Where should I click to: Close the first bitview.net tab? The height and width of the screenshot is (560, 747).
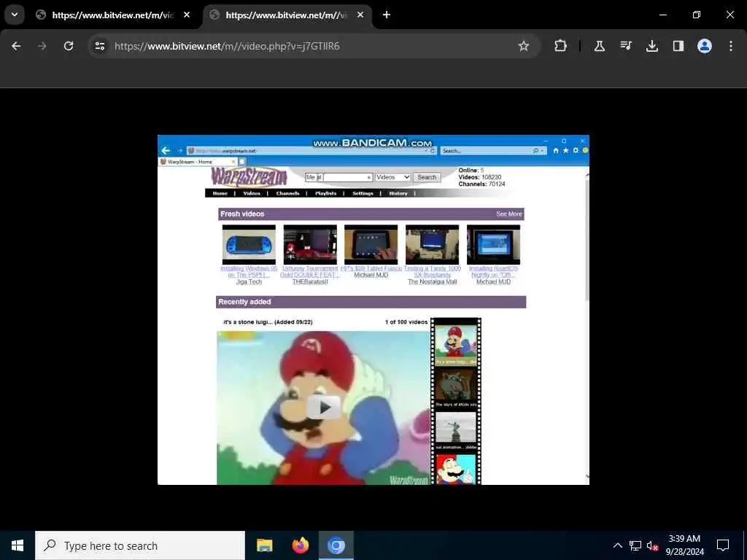(187, 15)
